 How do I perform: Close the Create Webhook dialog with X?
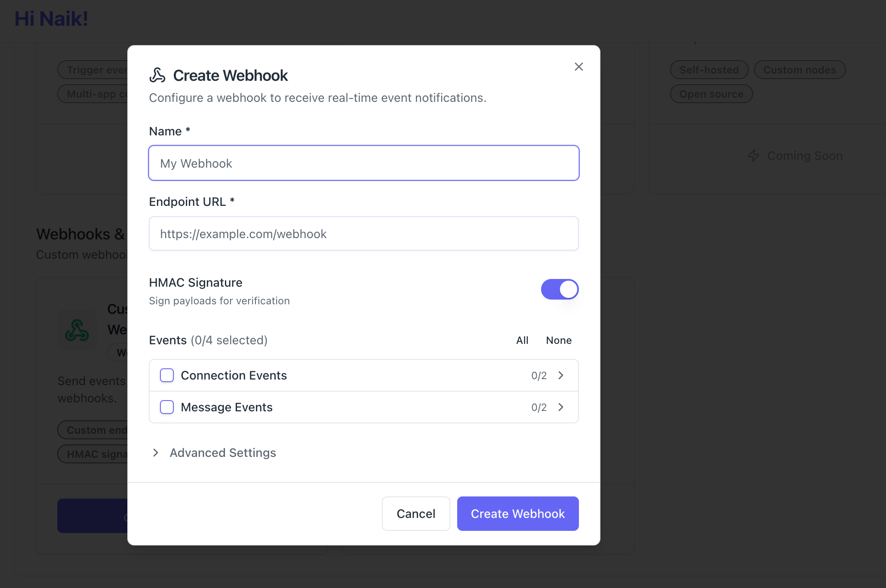point(578,67)
